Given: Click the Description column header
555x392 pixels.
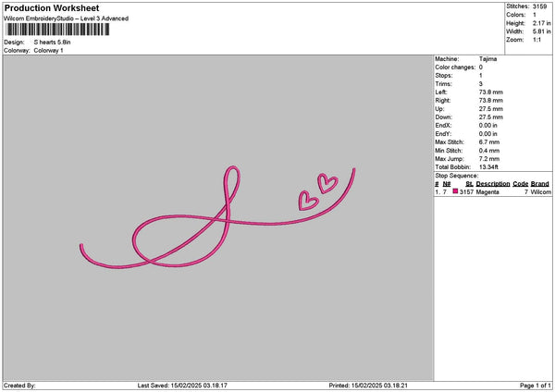Looking at the screenshot, I should pyautogui.click(x=492, y=184).
